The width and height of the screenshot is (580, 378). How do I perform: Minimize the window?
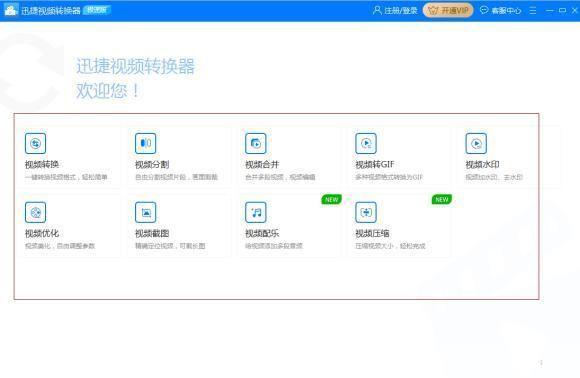click(550, 10)
